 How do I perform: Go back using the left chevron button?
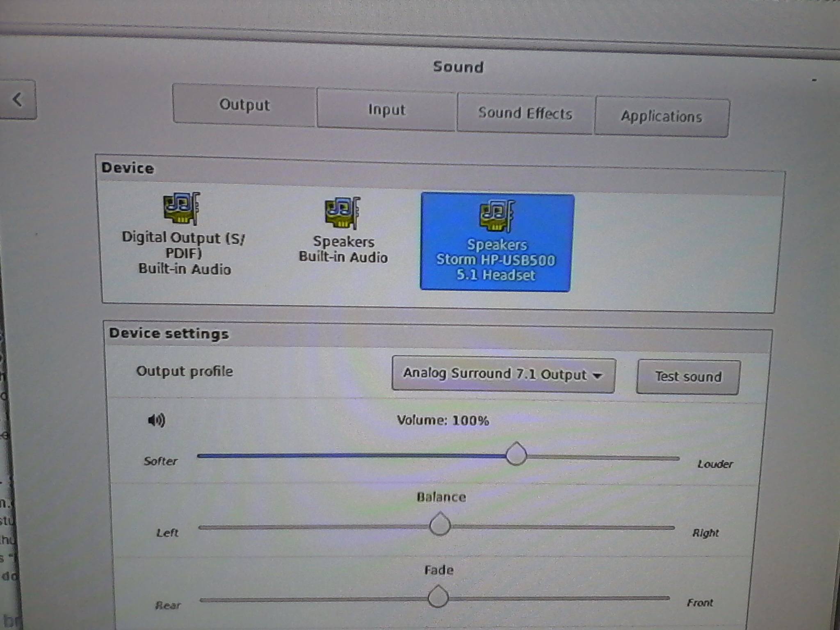click(18, 100)
